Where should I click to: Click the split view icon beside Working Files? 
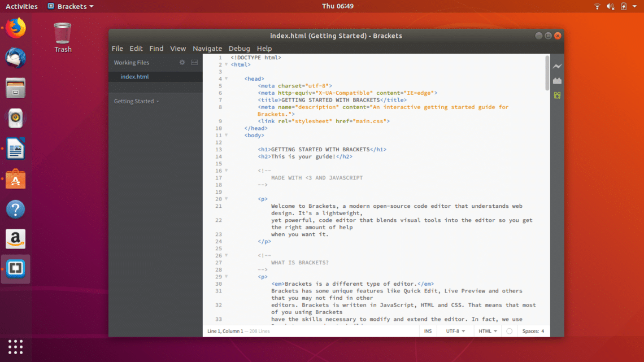(x=194, y=63)
